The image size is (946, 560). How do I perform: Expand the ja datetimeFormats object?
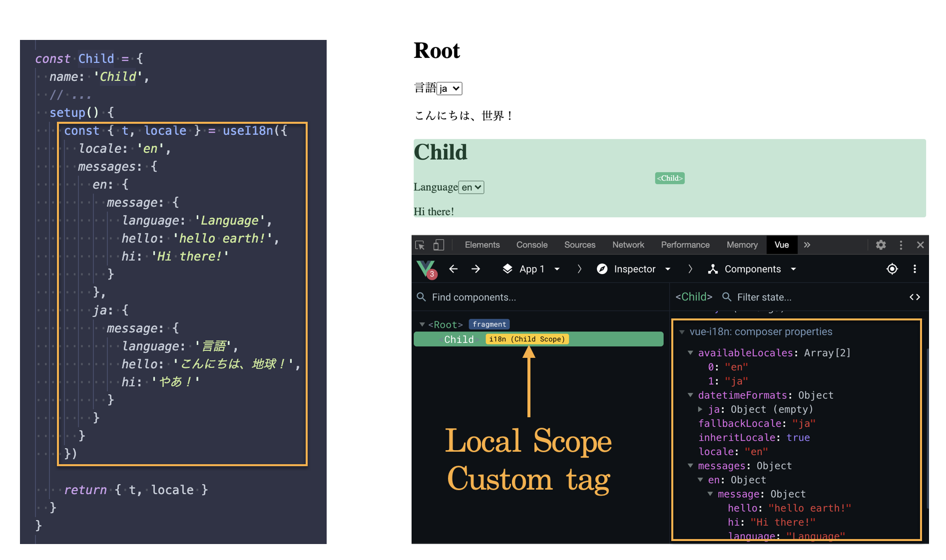pyautogui.click(x=700, y=409)
